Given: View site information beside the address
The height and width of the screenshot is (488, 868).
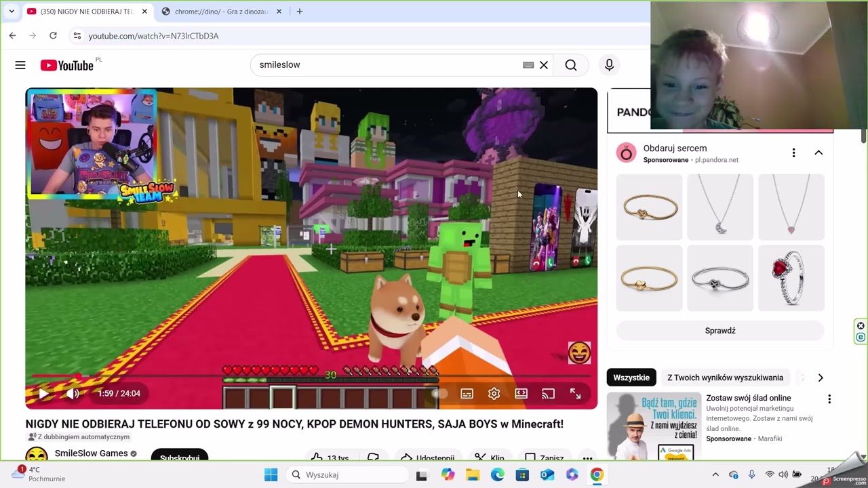Looking at the screenshot, I should pos(77,36).
